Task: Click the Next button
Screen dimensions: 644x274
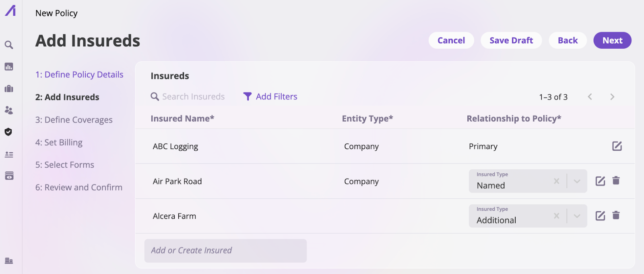Action: coord(612,40)
